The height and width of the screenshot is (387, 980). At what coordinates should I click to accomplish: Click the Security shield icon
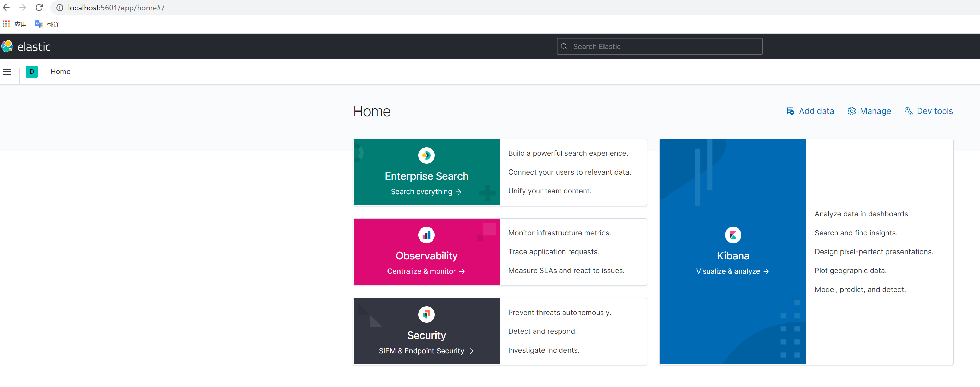(x=426, y=314)
